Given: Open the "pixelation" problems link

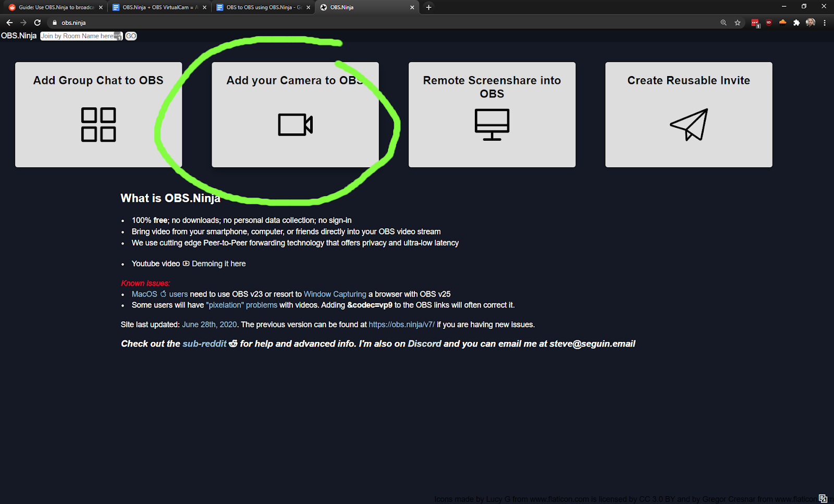Looking at the screenshot, I should [x=242, y=305].
